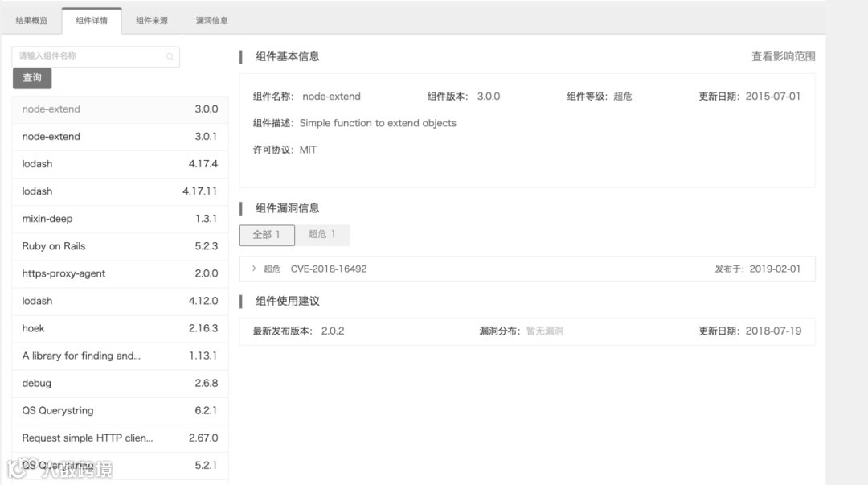Select lodash 4.12.0 row
Image resolution: width=868 pixels, height=485 pixels.
[x=120, y=301]
